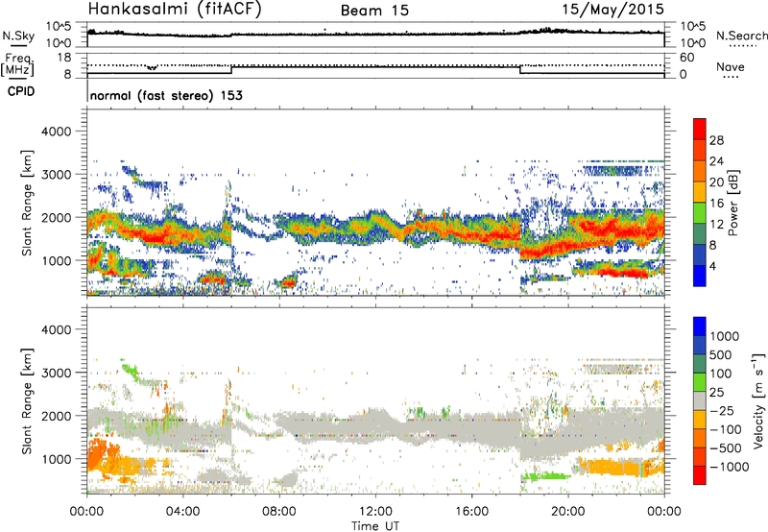Click the 3000 tick on Velocity panel axis
This screenshot has height=532, width=768.
tap(57, 373)
